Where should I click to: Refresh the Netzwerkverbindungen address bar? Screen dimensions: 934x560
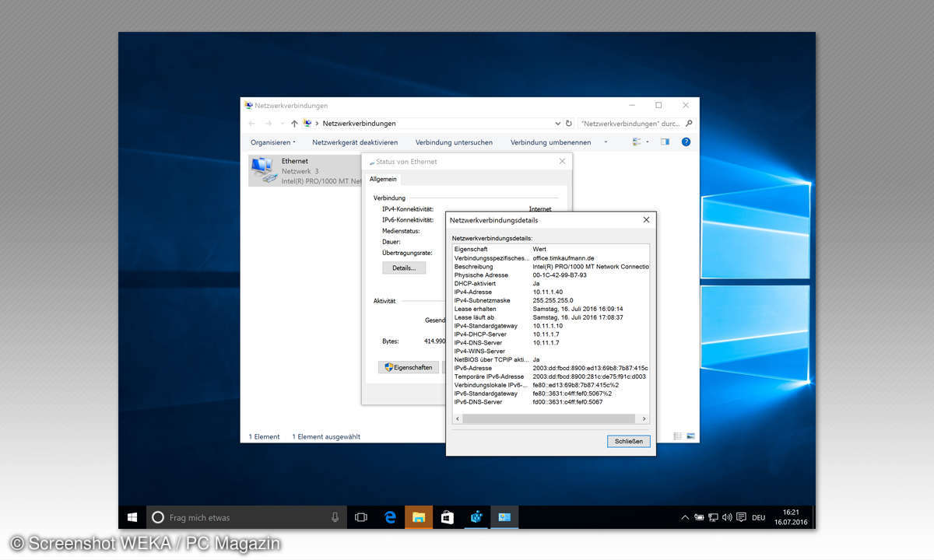click(x=569, y=124)
